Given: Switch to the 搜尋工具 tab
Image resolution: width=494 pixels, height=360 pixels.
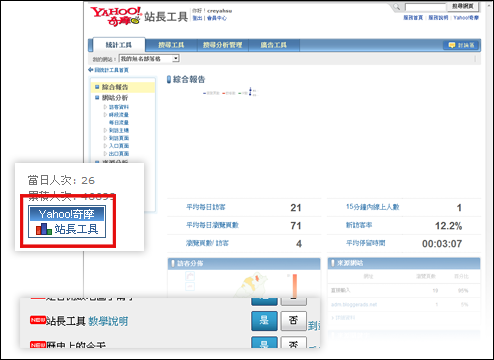Looking at the screenshot, I should 171,45.
